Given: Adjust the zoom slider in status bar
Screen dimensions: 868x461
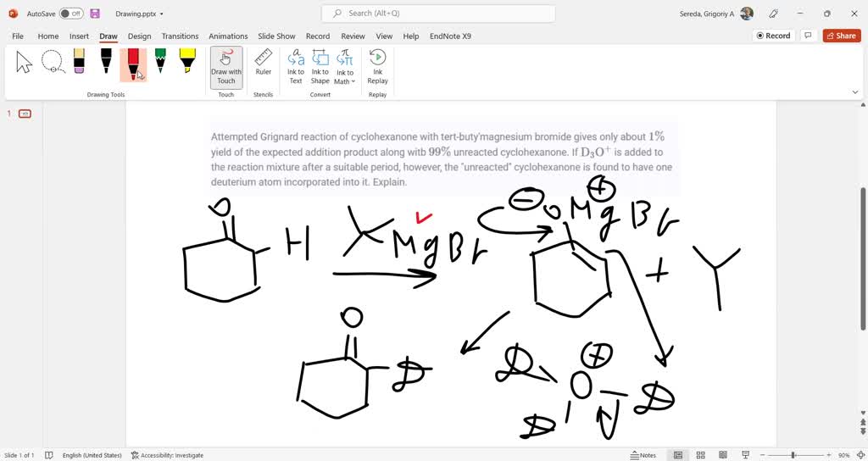Looking at the screenshot, I should (x=793, y=455).
